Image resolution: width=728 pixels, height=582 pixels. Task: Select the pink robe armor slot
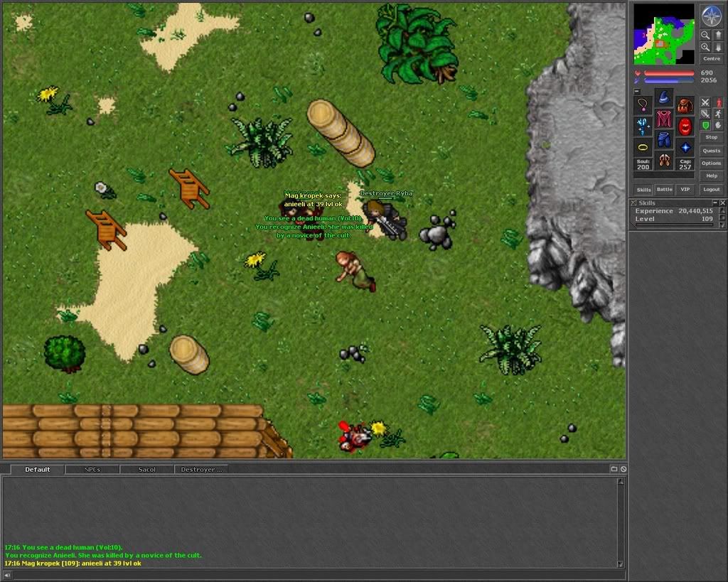coord(664,119)
